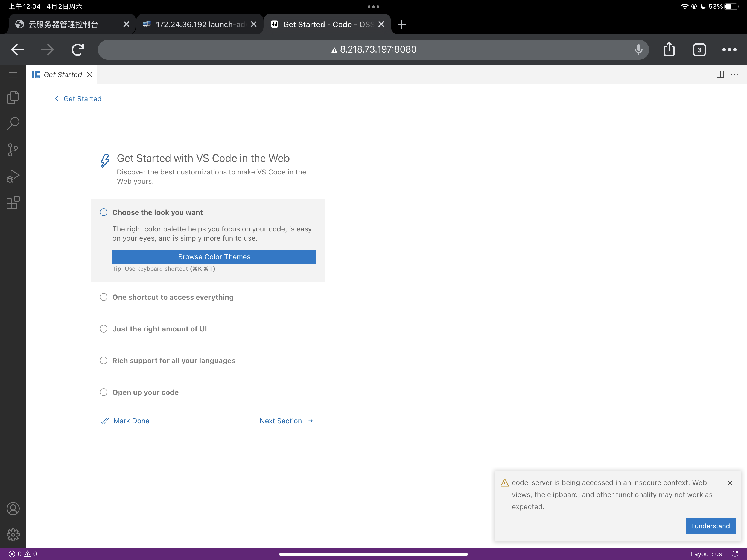The width and height of the screenshot is (747, 560).
Task: Tap the not-secure warning triangle in address bar
Action: tap(334, 50)
